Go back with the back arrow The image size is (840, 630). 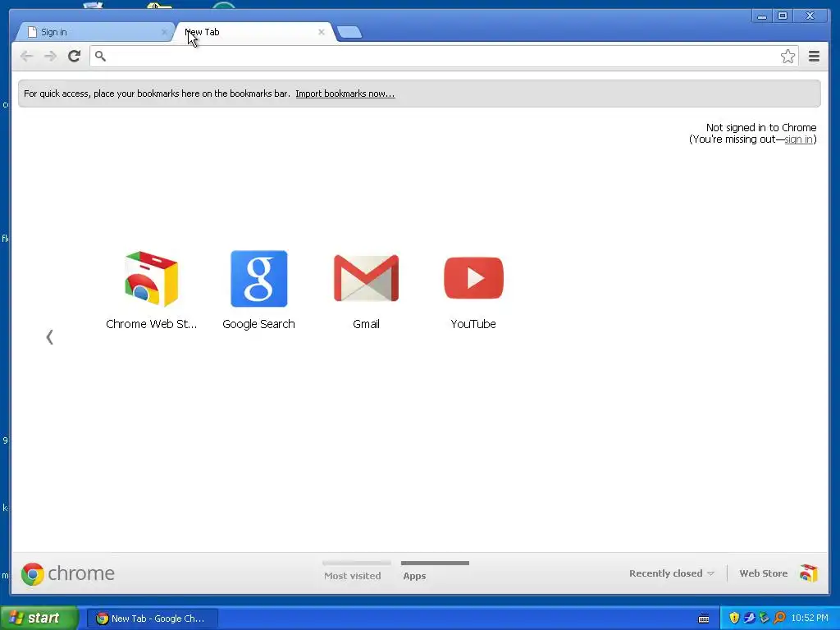point(26,57)
